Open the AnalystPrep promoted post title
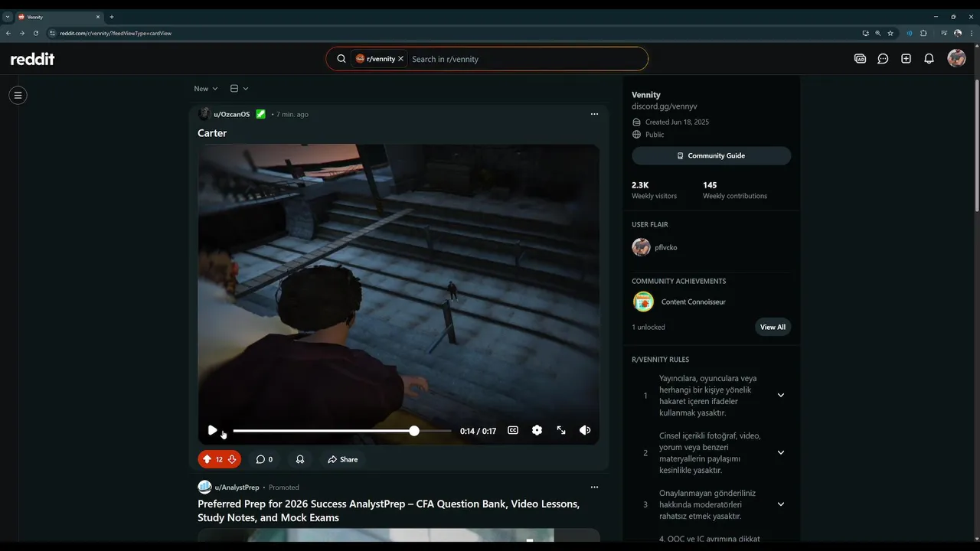Viewport: 980px width, 551px height. pyautogui.click(x=388, y=510)
